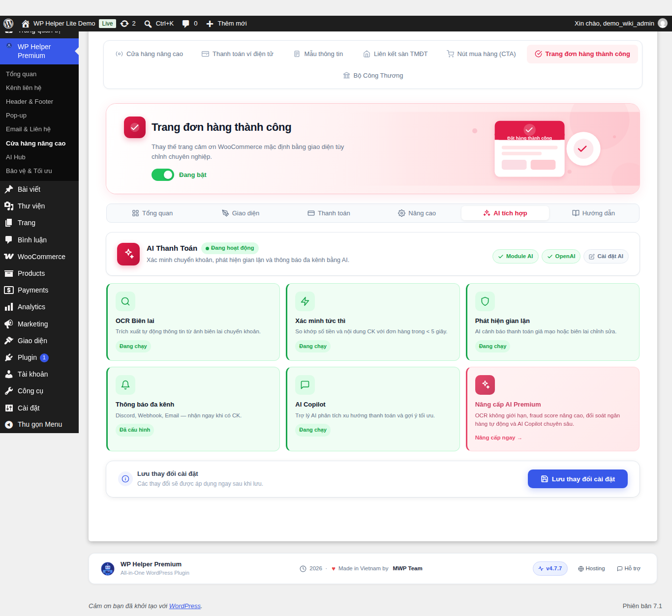672x616 pixels.
Task: Open the Ctrl+K search icon
Action: [148, 24]
